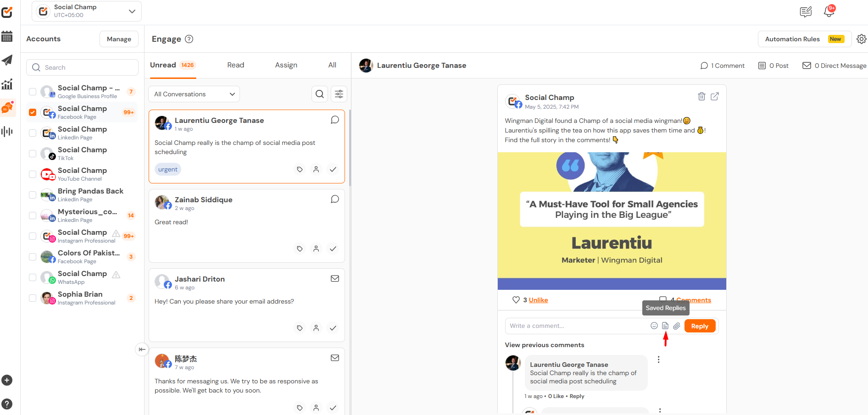Open emoji picker in comment box
Image resolution: width=868 pixels, height=415 pixels.
coord(654,326)
